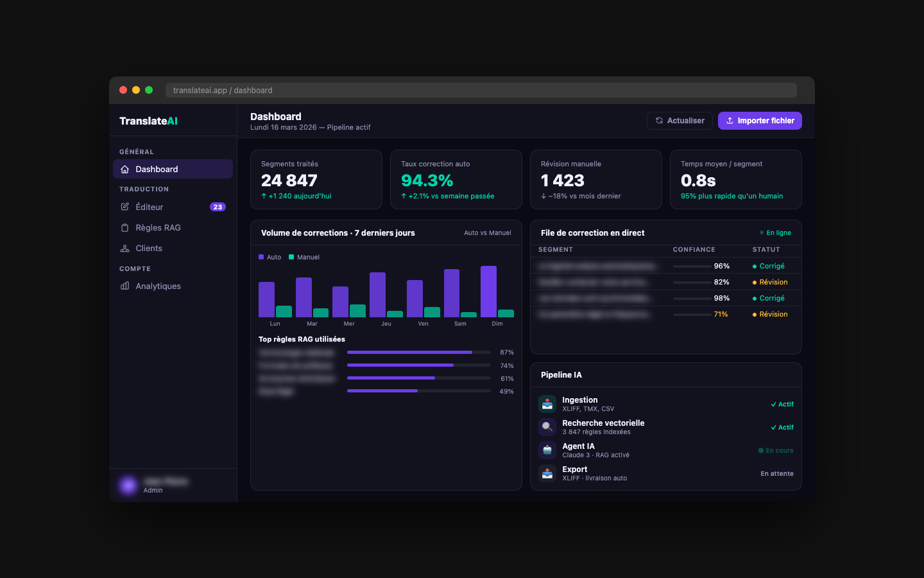924x578 pixels.
Task: Click the 71% confidence bar
Action: pos(692,315)
